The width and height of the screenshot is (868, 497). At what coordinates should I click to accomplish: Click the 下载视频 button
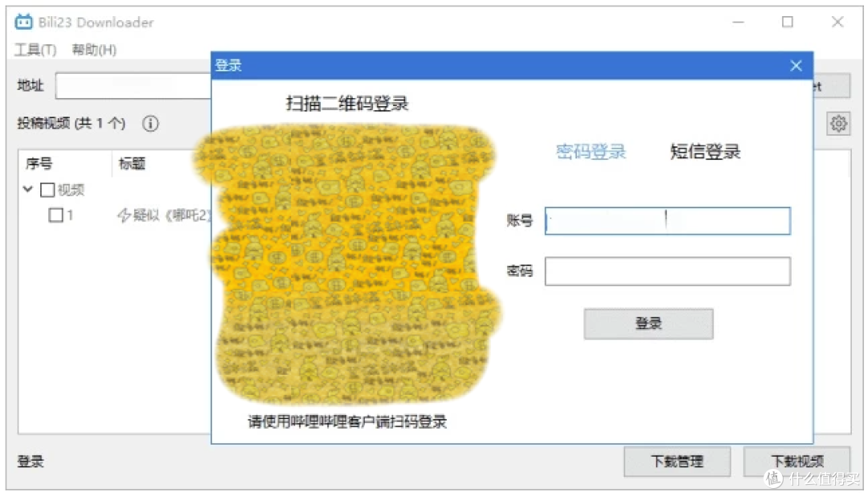click(796, 461)
